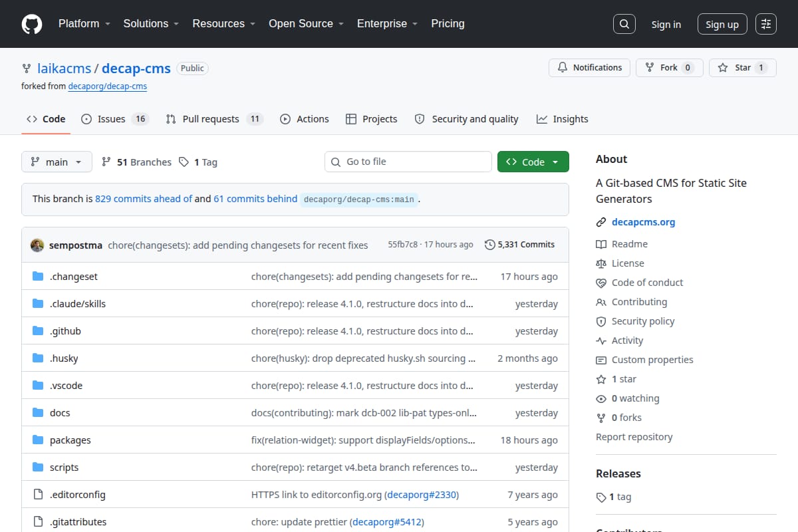Image resolution: width=798 pixels, height=532 pixels.
Task: Click the License scale icon
Action: tap(601, 263)
